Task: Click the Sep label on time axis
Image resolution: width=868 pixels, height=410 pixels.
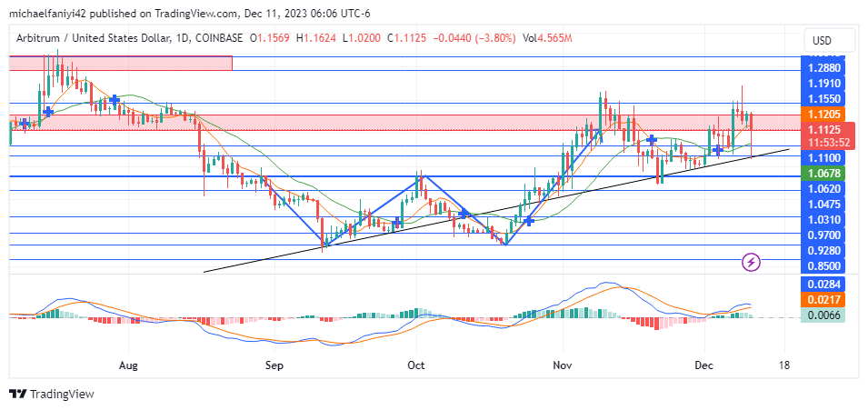Action: tap(274, 366)
